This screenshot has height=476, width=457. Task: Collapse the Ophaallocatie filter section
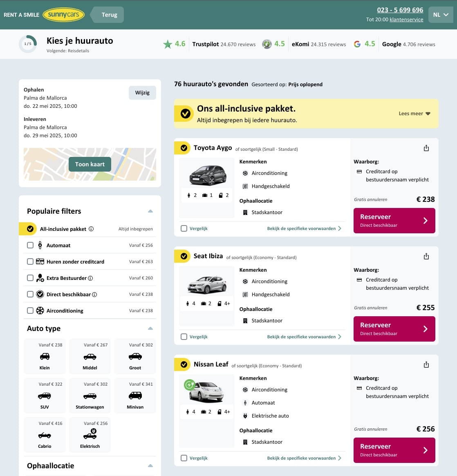coord(150,466)
